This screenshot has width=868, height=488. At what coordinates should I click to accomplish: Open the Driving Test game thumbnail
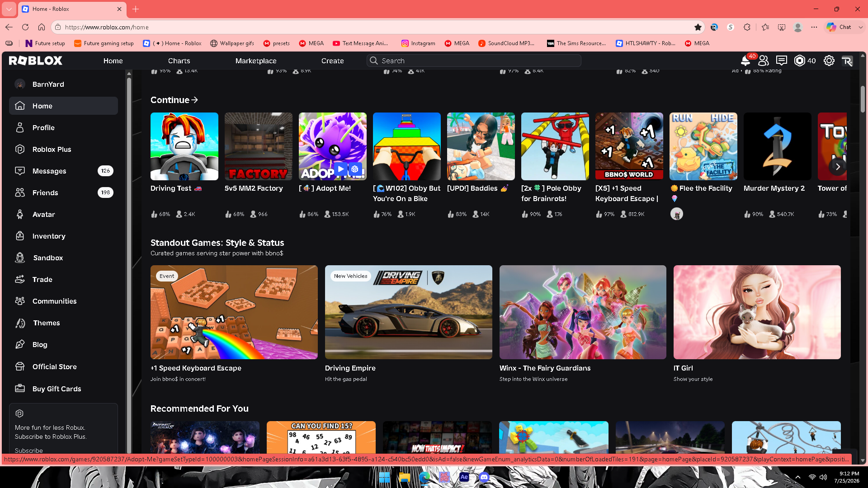(x=184, y=146)
